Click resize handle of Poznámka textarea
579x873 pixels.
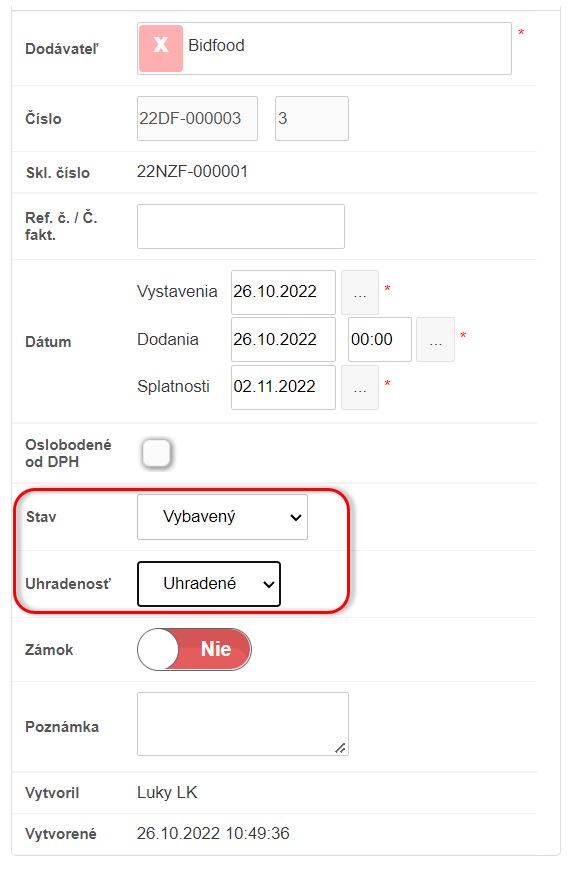pyautogui.click(x=340, y=748)
